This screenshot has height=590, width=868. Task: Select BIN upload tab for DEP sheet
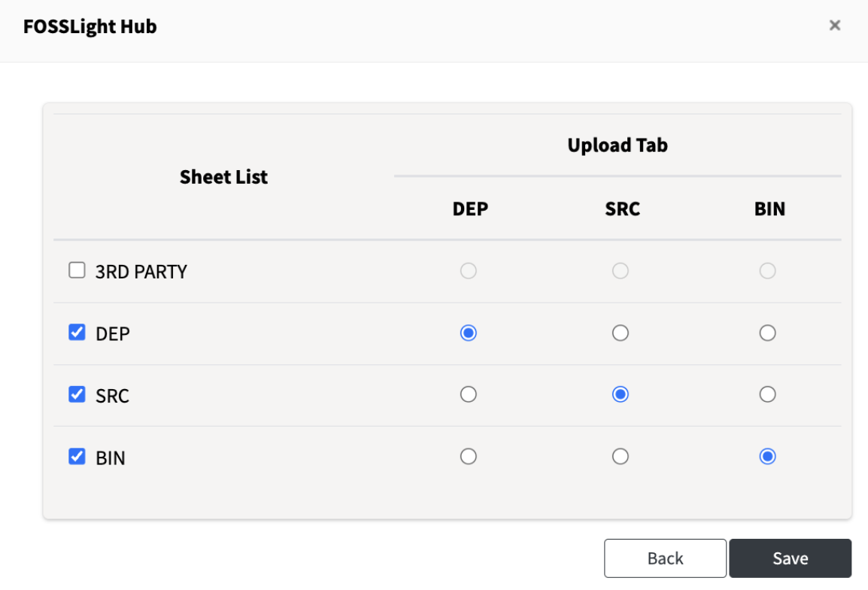point(768,333)
